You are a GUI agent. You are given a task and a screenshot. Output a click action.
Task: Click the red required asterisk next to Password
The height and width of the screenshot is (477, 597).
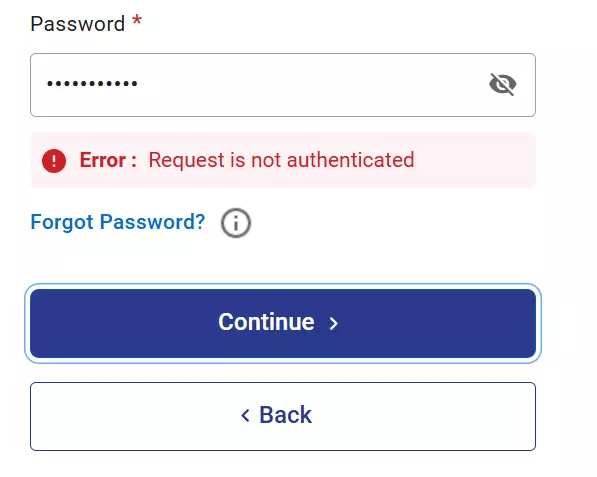137,20
